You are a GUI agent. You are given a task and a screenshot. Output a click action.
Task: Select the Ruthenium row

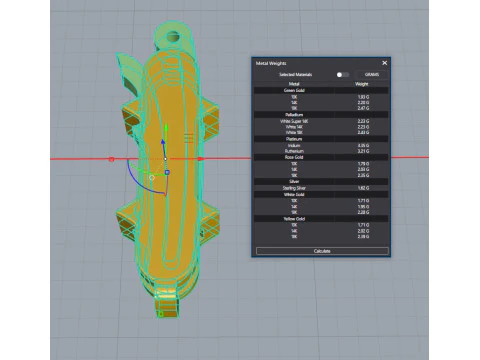coord(321,151)
